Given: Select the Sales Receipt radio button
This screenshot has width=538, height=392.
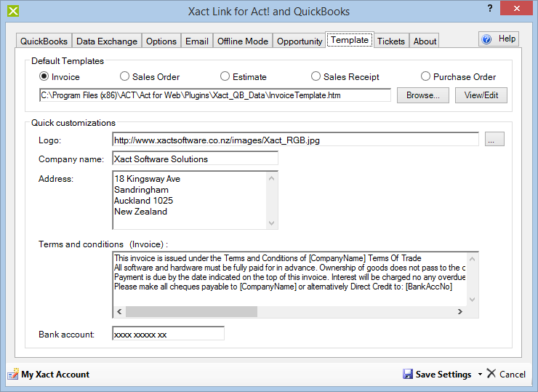Looking at the screenshot, I should point(316,76).
